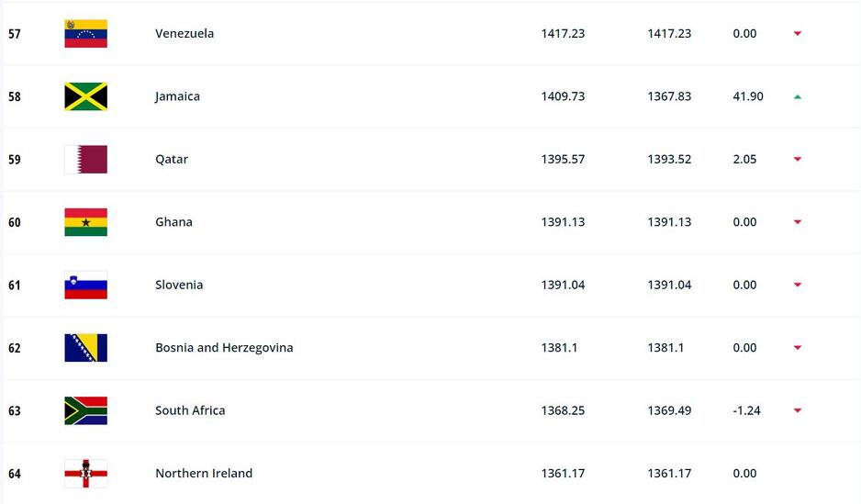Screen dimensions: 861x504
Task: Open the Jamaica team link
Action: [x=177, y=96]
